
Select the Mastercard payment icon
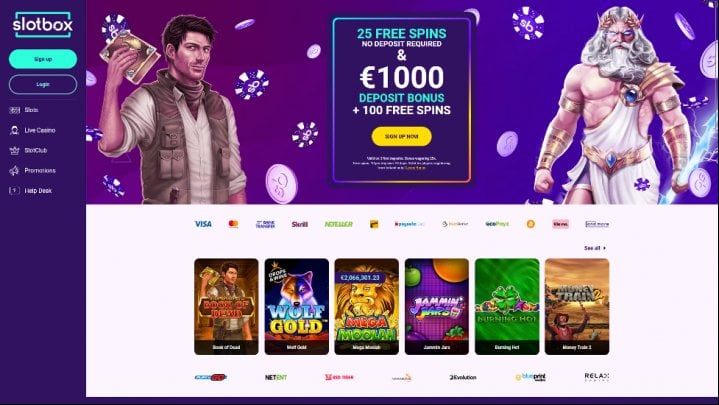[x=233, y=224]
